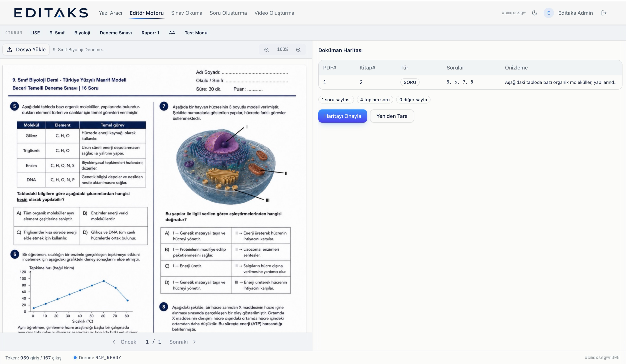Zoom out the document preview
Viewport: 626px width, 364px height.
[x=266, y=50]
